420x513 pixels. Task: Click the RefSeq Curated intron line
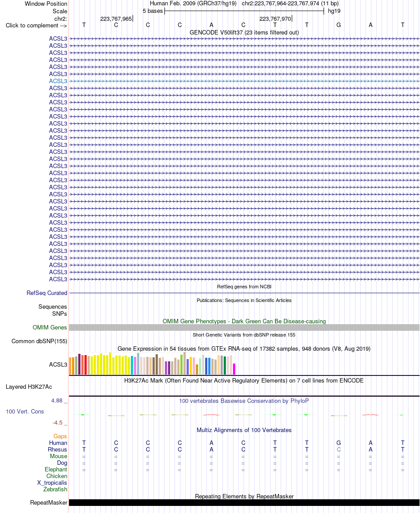click(244, 293)
